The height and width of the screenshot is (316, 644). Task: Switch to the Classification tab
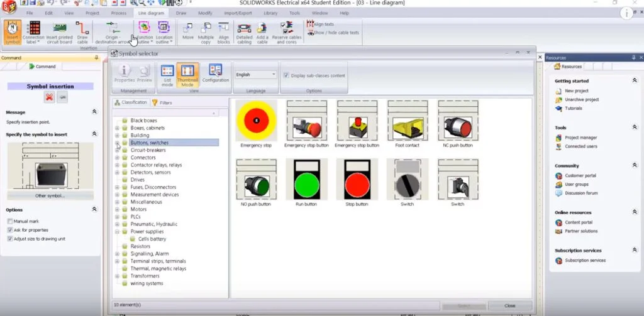131,102
